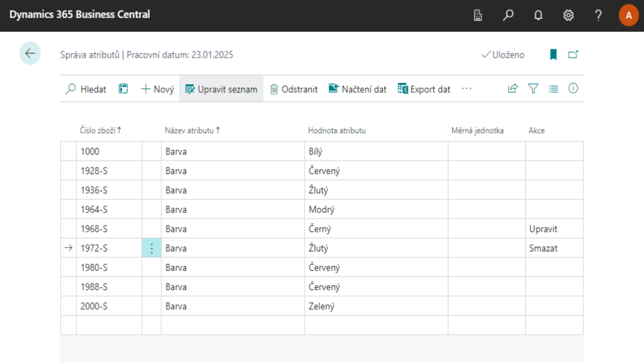Screen dimensions: 644x362
Task: Click Upravit in the Akce column
Action: (x=542, y=229)
